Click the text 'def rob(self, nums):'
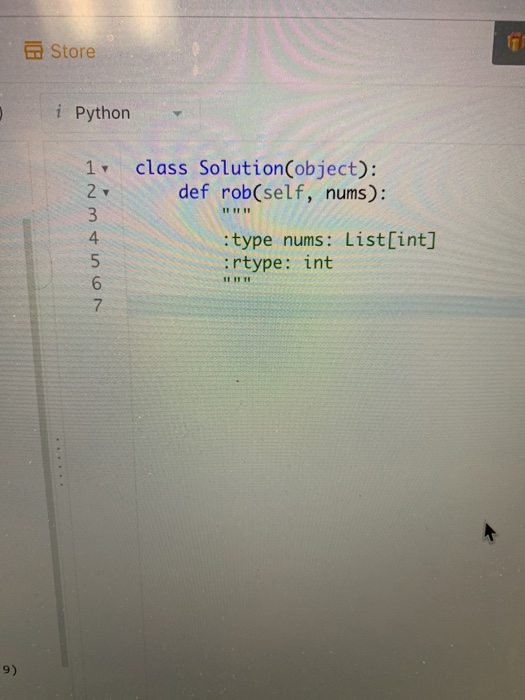This screenshot has height=700, width=525. tap(282, 193)
